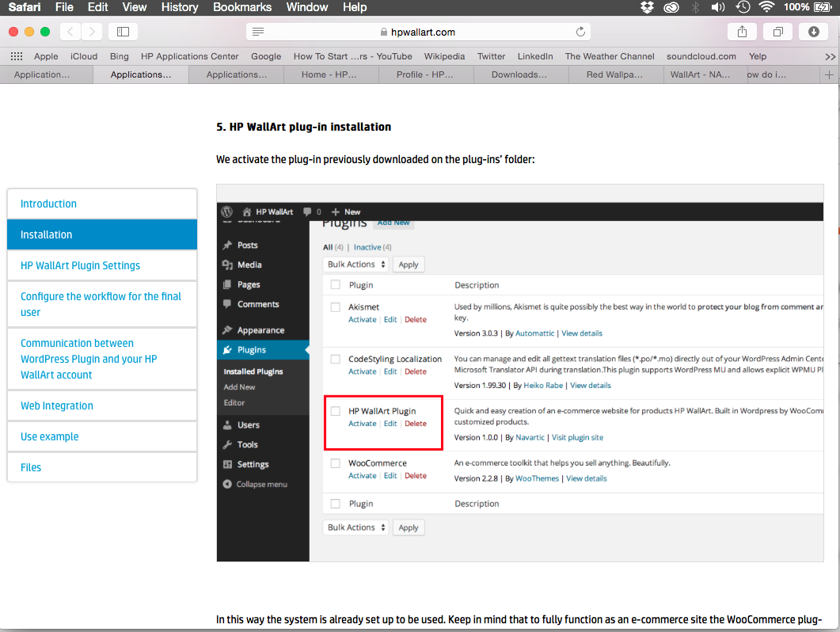Open the History menu

pyautogui.click(x=180, y=7)
